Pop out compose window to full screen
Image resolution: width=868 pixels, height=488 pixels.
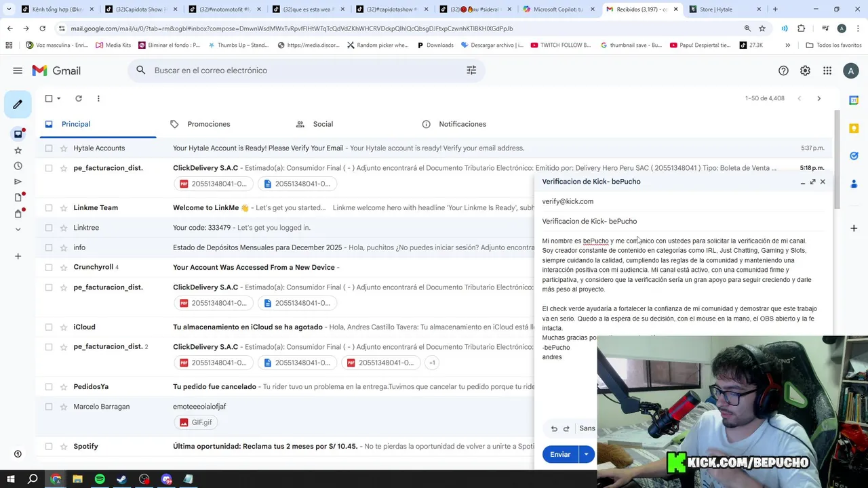pos(812,182)
